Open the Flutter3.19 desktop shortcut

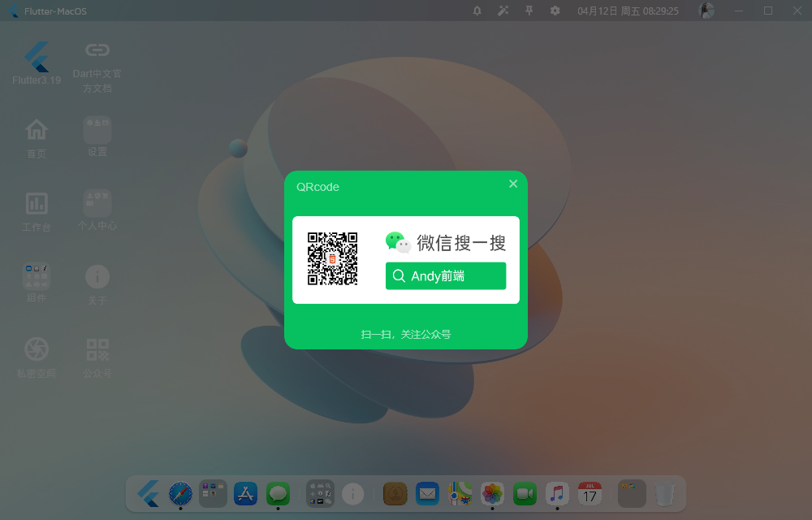37,58
